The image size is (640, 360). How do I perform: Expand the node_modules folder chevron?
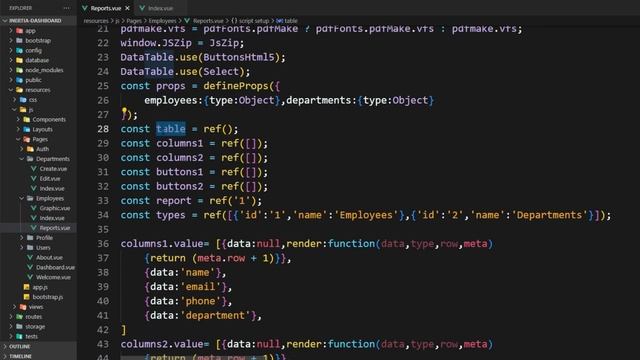11,70
